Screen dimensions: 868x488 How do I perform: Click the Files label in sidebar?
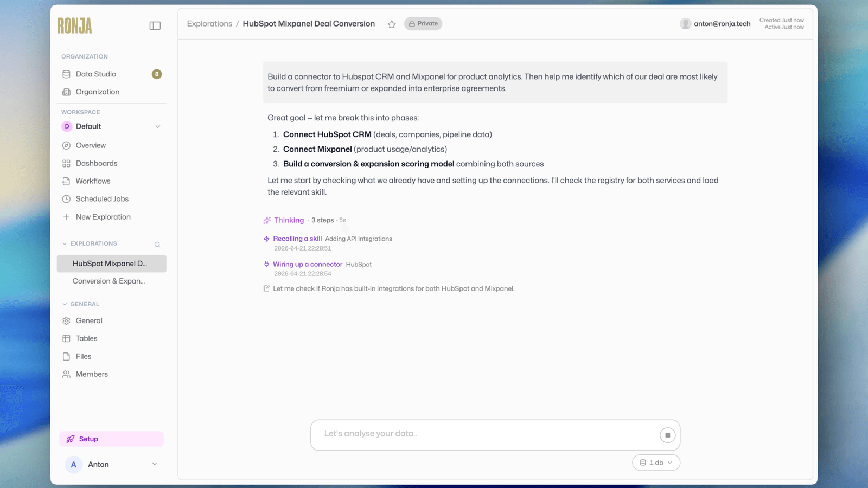84,356
